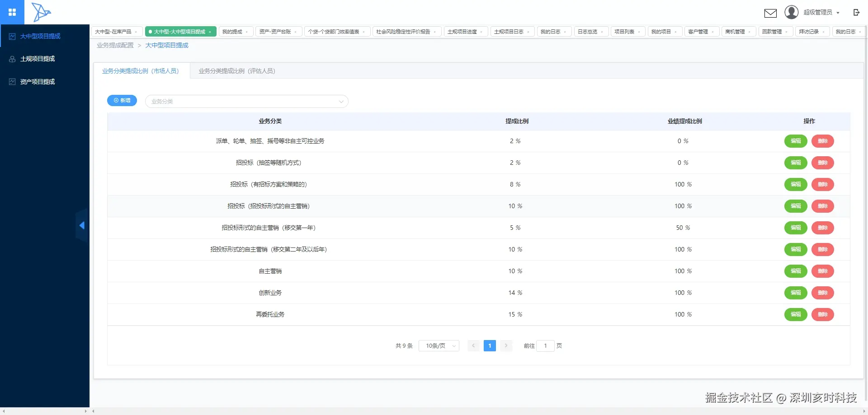The height and width of the screenshot is (415, 868).
Task: Edit the 自主营销 row
Action: tap(796, 271)
